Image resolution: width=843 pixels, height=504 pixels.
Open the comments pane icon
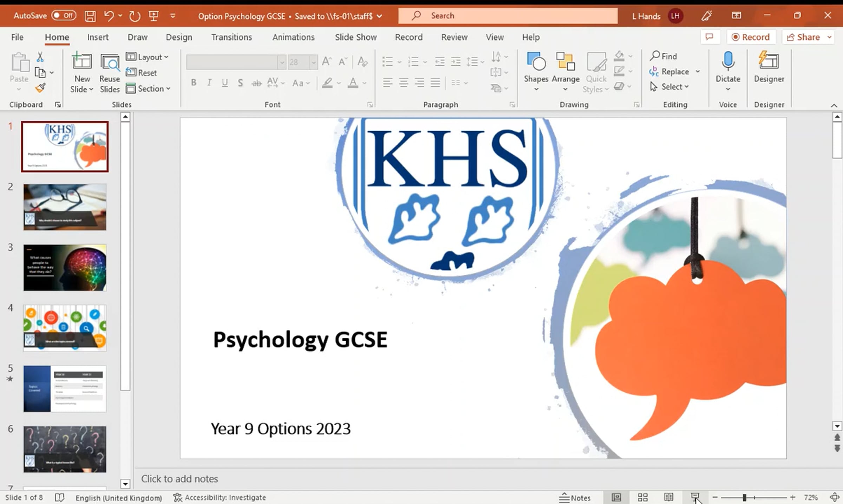(710, 37)
